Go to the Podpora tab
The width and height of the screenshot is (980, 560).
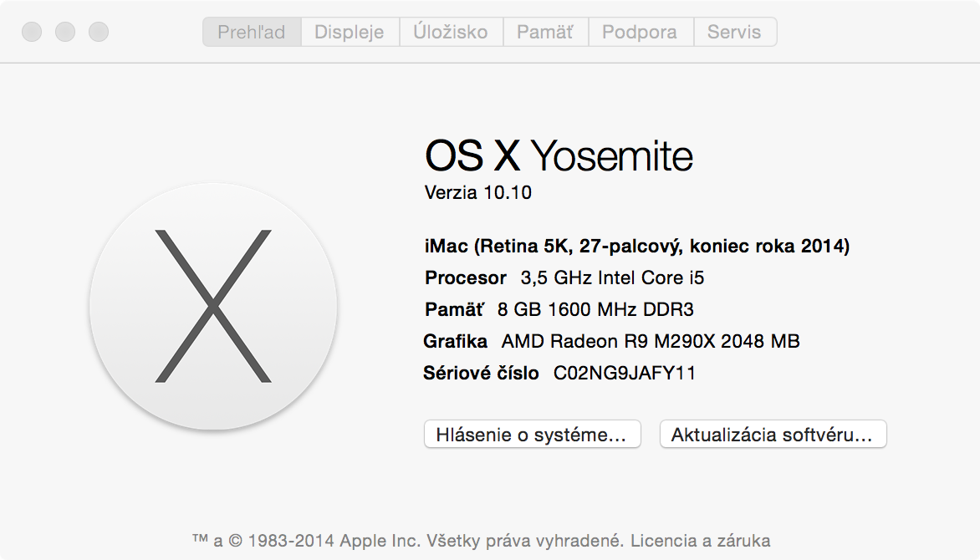click(x=640, y=33)
